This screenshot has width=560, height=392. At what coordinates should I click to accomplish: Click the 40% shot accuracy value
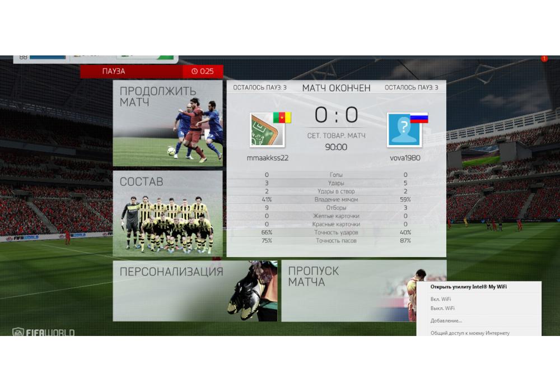405,232
